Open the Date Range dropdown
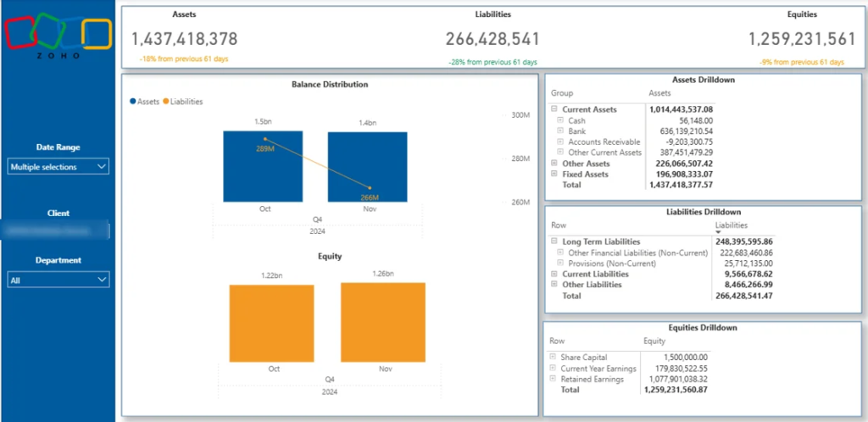Image resolution: width=868 pixels, height=422 pixels. (x=58, y=166)
